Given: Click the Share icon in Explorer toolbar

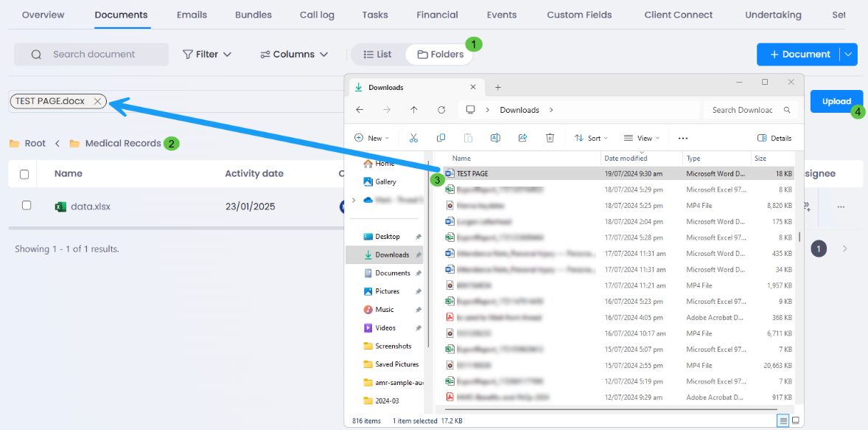Looking at the screenshot, I should (x=523, y=138).
